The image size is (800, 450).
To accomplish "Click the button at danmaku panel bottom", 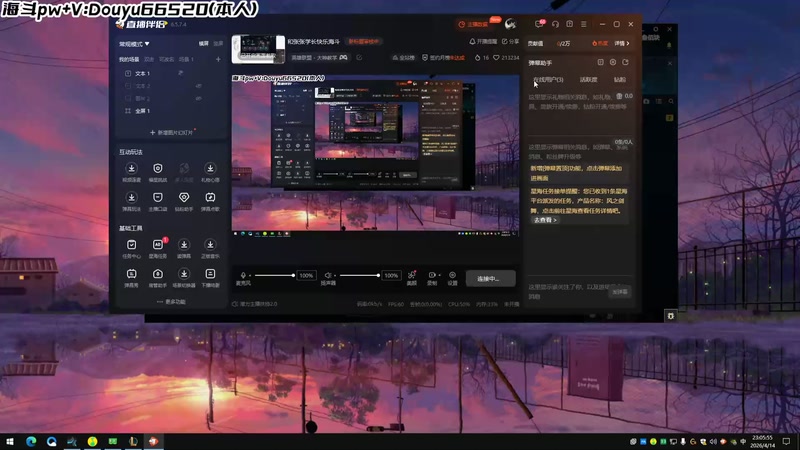I will (620, 292).
